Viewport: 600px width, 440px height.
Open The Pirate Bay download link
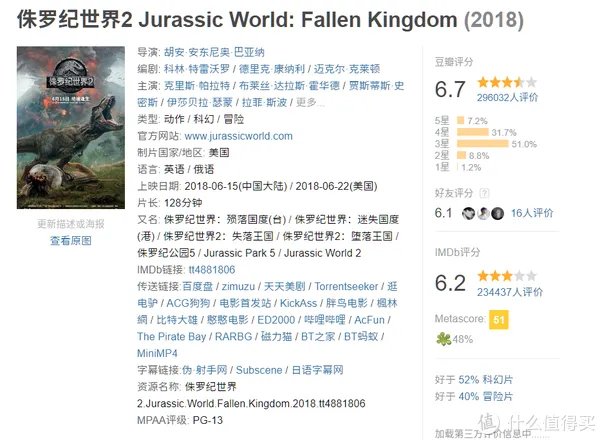point(172,337)
